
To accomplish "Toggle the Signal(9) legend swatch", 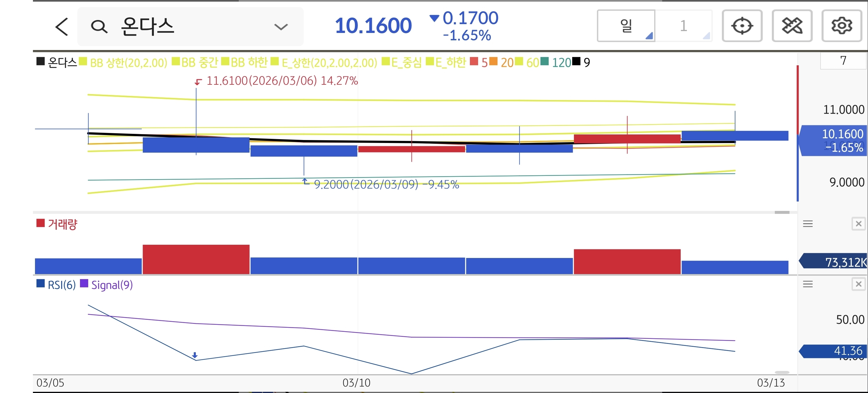I will click(x=84, y=284).
